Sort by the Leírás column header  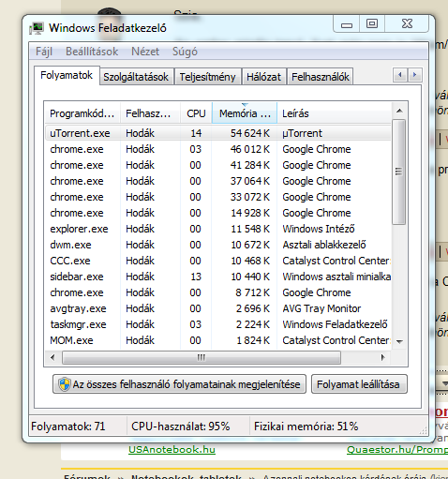(x=334, y=113)
